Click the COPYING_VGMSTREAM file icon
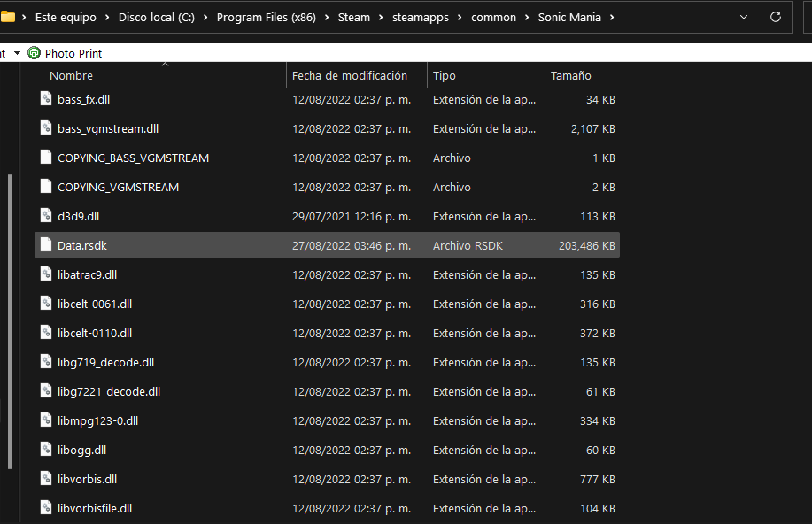Screen dimensions: 812x524 pyautogui.click(x=46, y=187)
